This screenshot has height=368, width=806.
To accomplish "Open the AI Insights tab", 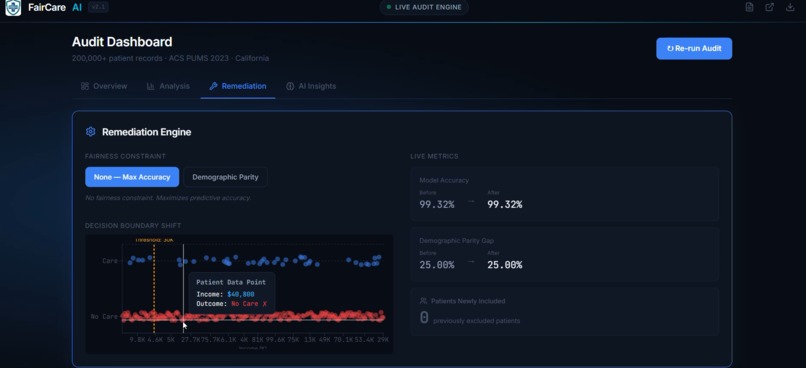I will 311,86.
